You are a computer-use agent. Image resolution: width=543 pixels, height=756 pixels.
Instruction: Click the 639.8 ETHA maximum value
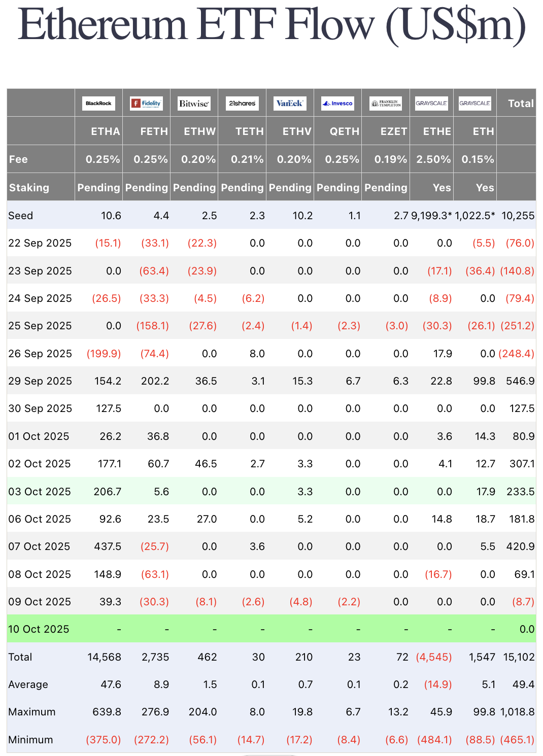click(107, 712)
